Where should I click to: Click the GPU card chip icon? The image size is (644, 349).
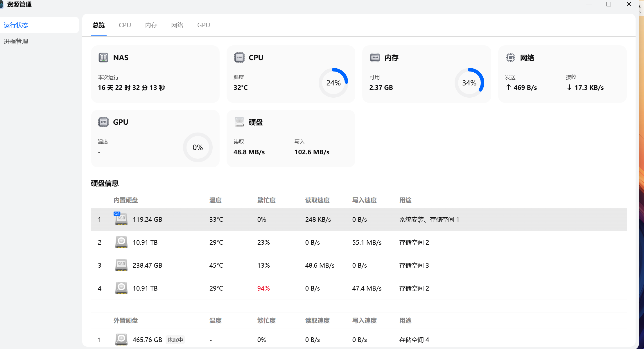[x=103, y=122]
